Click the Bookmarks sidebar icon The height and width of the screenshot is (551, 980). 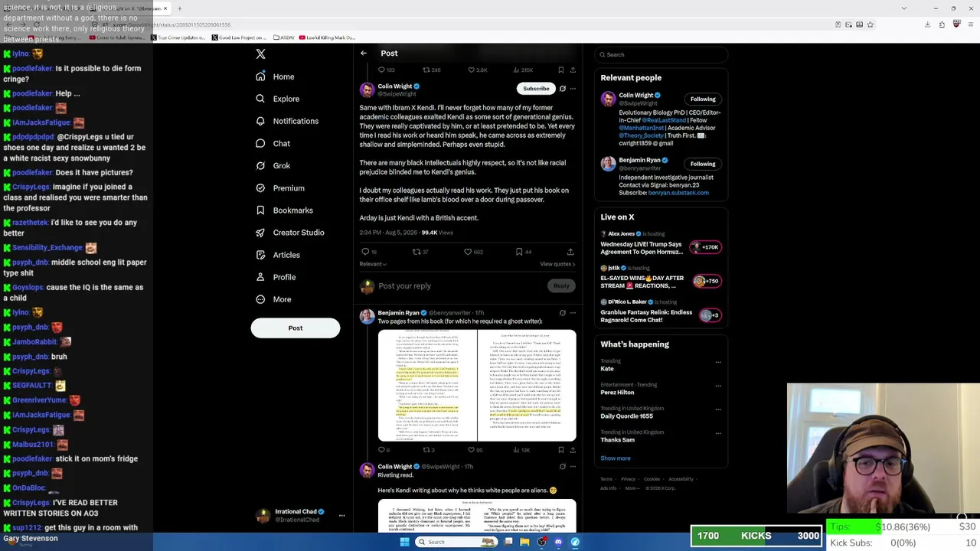260,210
